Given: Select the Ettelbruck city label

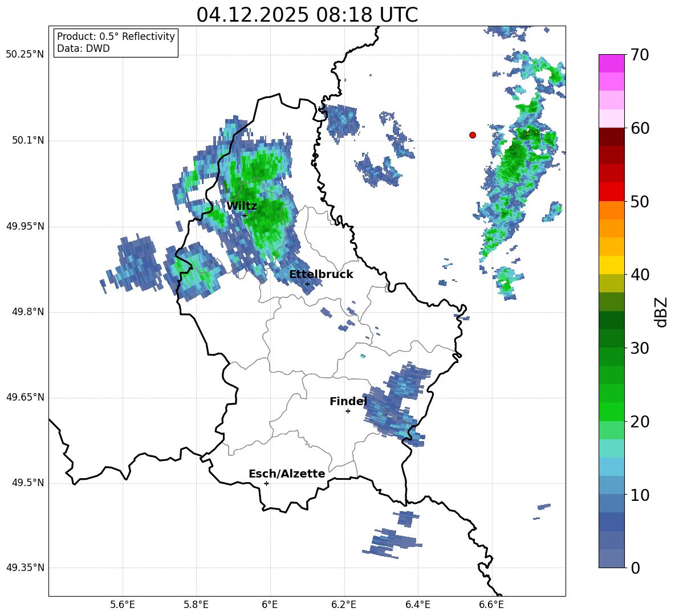Looking at the screenshot, I should (x=321, y=275).
